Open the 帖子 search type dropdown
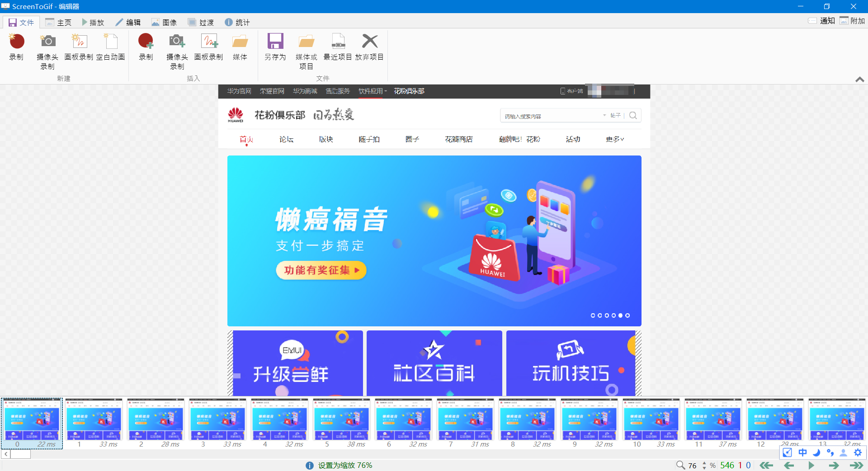Viewport: 868px width, 471px height. point(613,116)
